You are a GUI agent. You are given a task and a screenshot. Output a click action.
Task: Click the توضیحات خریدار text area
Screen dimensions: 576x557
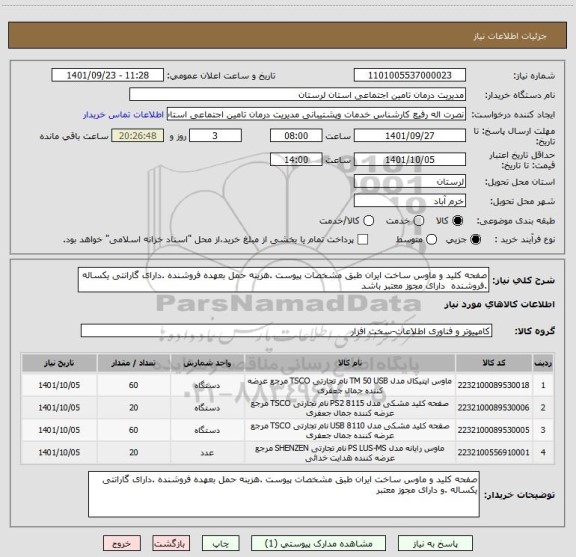click(x=284, y=494)
